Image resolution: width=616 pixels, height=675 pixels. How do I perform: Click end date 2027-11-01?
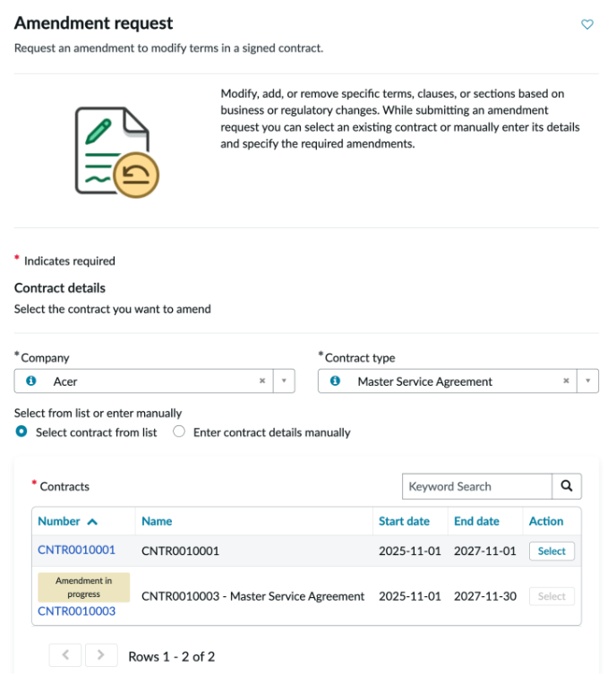coord(484,551)
